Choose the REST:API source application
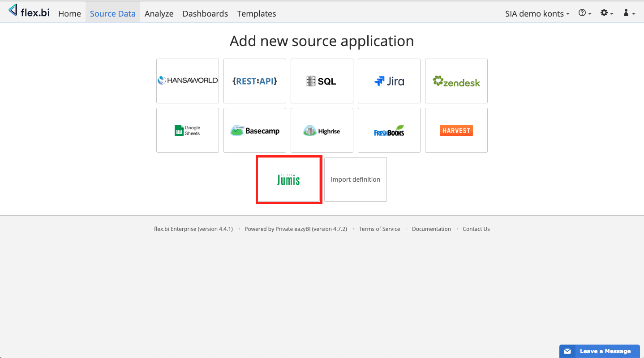 pos(254,81)
